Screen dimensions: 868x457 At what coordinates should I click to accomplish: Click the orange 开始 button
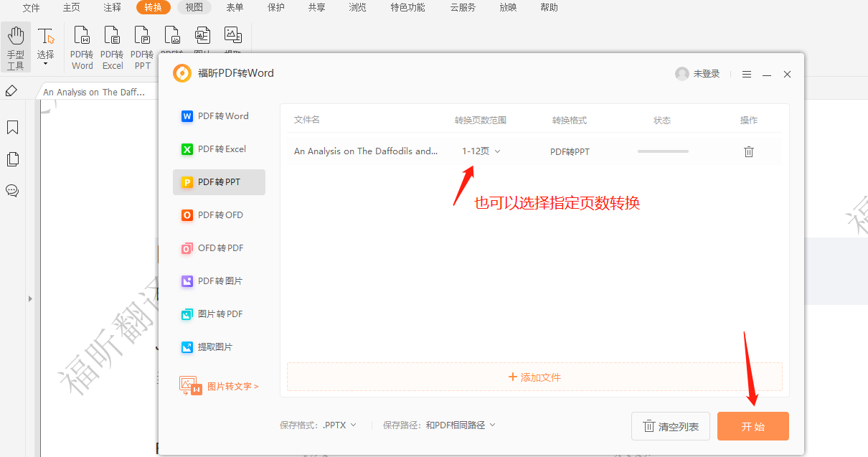(753, 426)
